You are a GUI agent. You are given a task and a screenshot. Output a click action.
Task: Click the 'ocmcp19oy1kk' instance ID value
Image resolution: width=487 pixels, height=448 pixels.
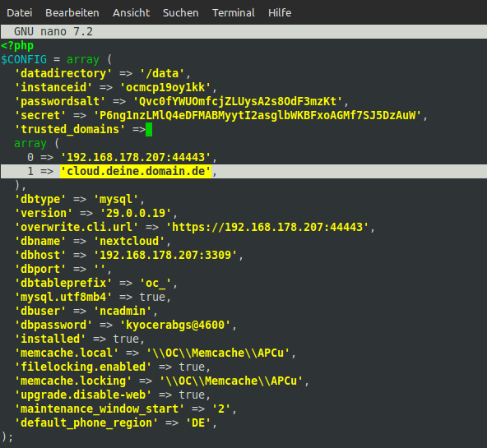pos(165,87)
